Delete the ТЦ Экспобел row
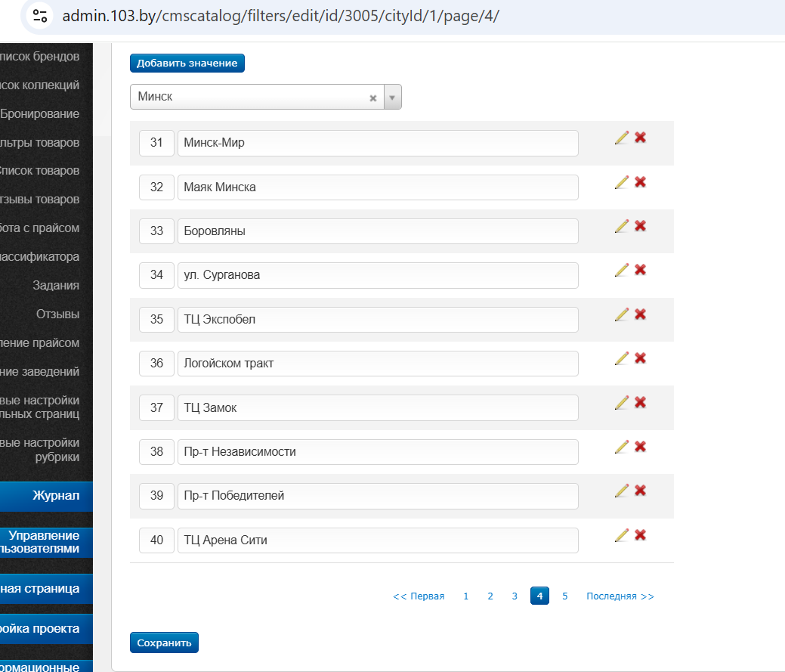 [x=641, y=314]
